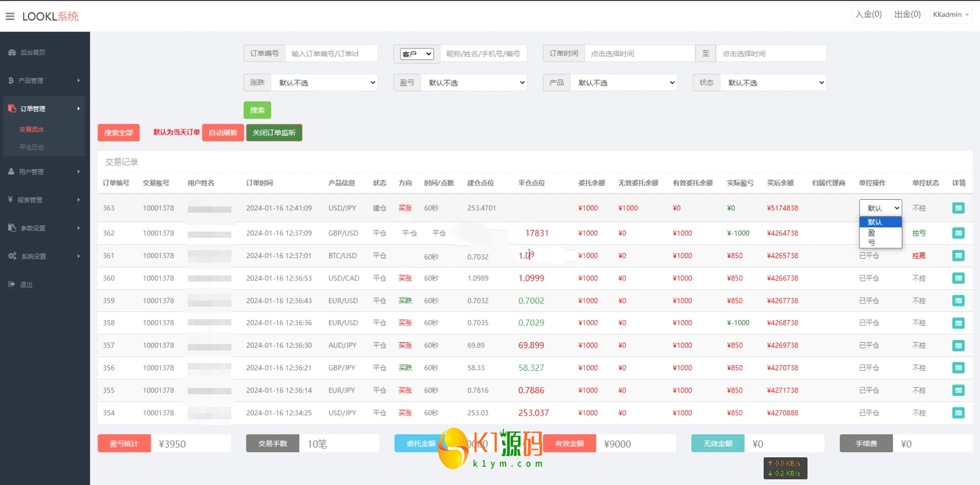This screenshot has height=485, width=980.
Task: Toggle the 关闭订单监听 order listening button
Action: (274, 132)
